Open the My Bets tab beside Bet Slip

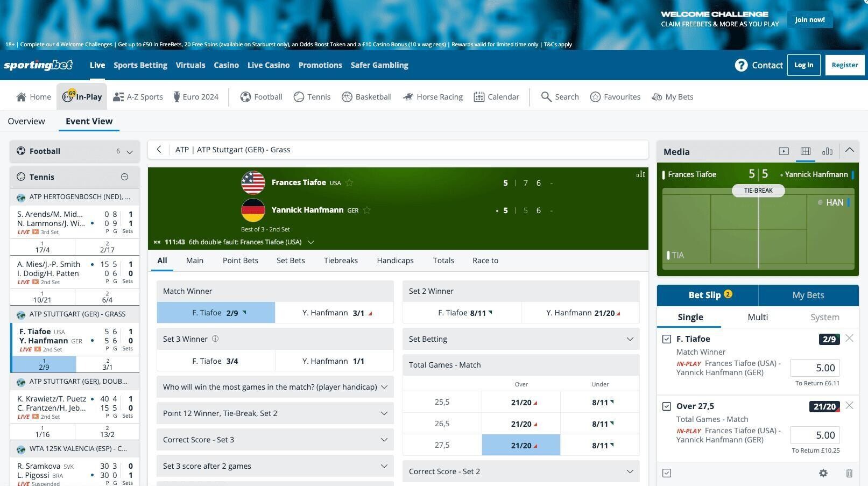[x=808, y=295]
